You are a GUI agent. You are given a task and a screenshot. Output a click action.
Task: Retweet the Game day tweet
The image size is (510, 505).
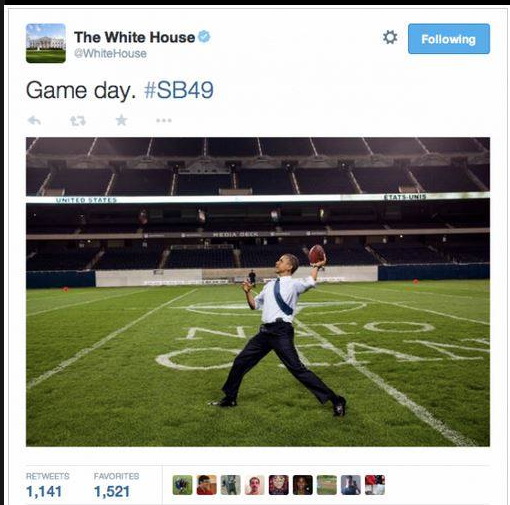(78, 120)
